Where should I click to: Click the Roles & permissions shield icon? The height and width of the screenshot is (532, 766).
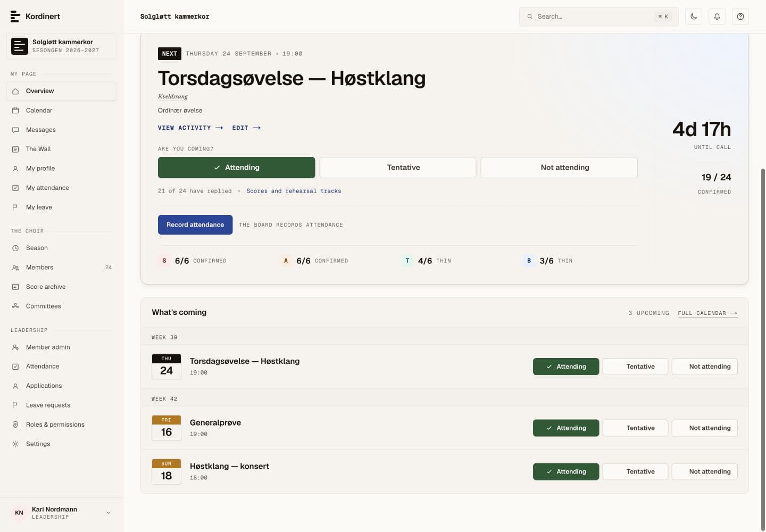(15, 425)
